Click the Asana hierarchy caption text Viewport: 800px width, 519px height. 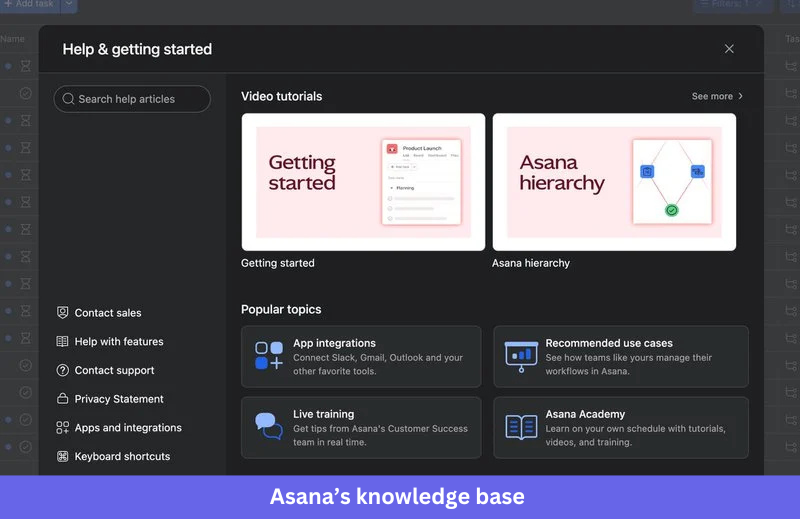[x=531, y=263]
